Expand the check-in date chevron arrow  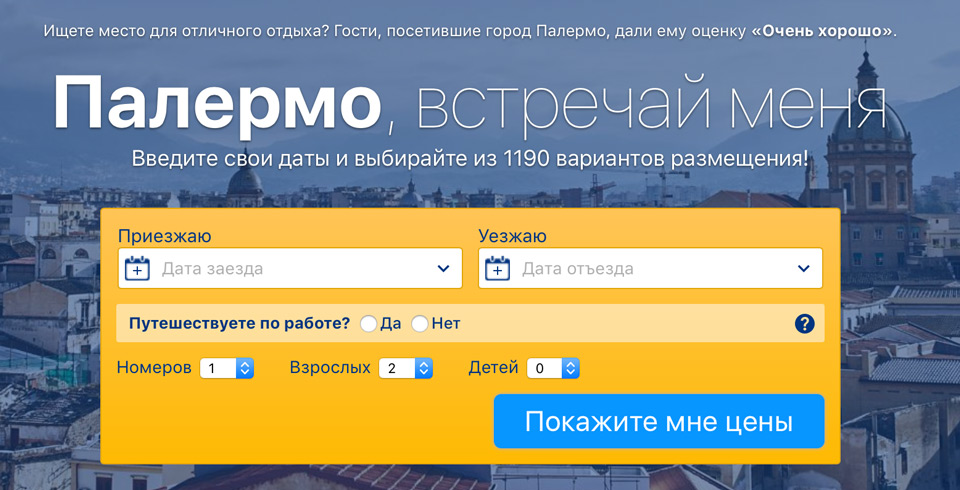point(443,268)
